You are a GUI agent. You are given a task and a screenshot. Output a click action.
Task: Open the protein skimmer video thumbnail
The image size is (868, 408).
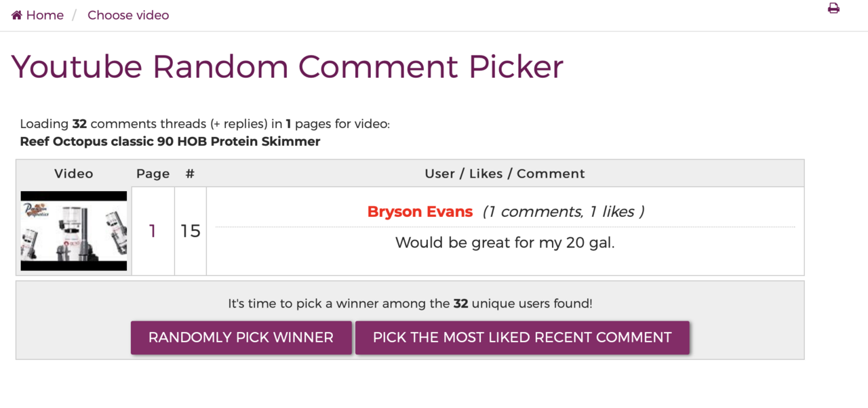click(x=74, y=231)
